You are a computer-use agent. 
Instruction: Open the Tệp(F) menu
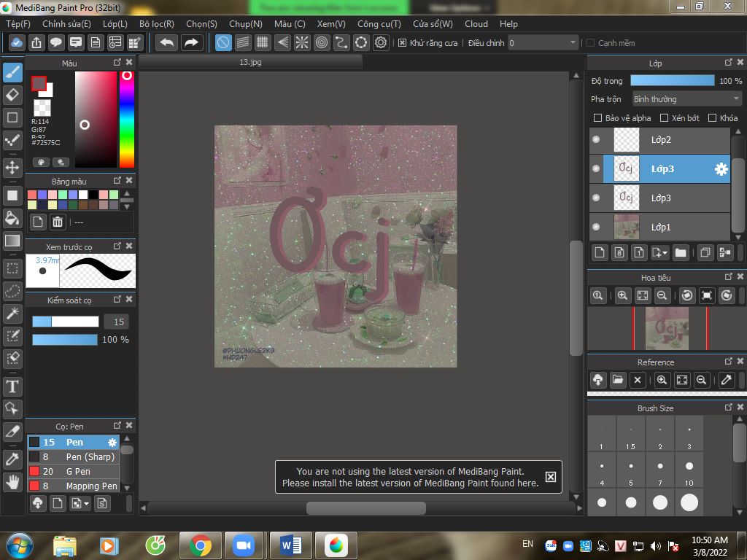(x=18, y=24)
